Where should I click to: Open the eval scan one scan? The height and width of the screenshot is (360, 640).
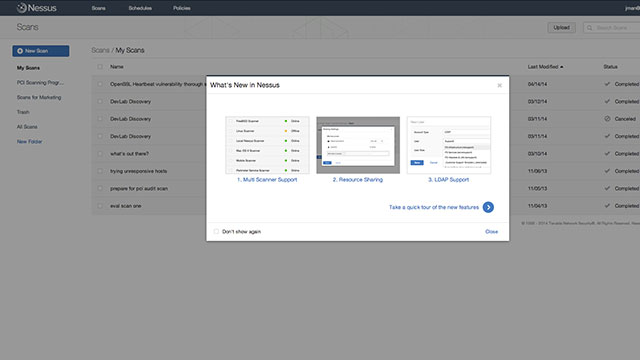[x=125, y=206]
